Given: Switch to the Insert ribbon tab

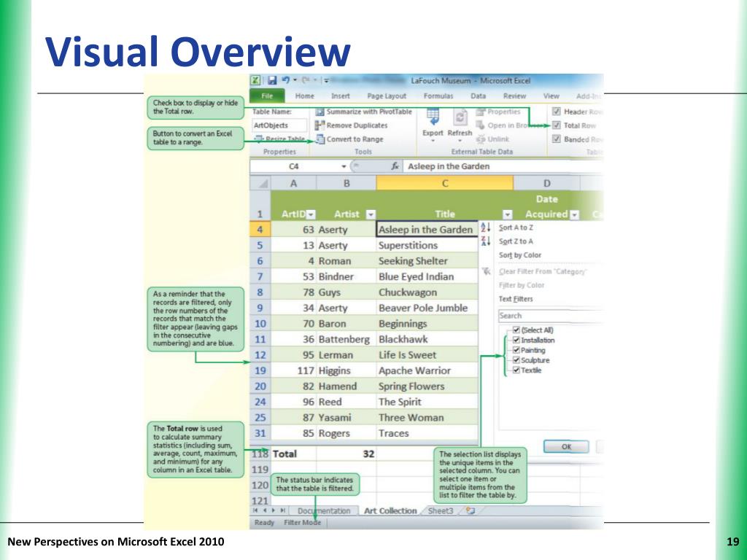Looking at the screenshot, I should (340, 96).
